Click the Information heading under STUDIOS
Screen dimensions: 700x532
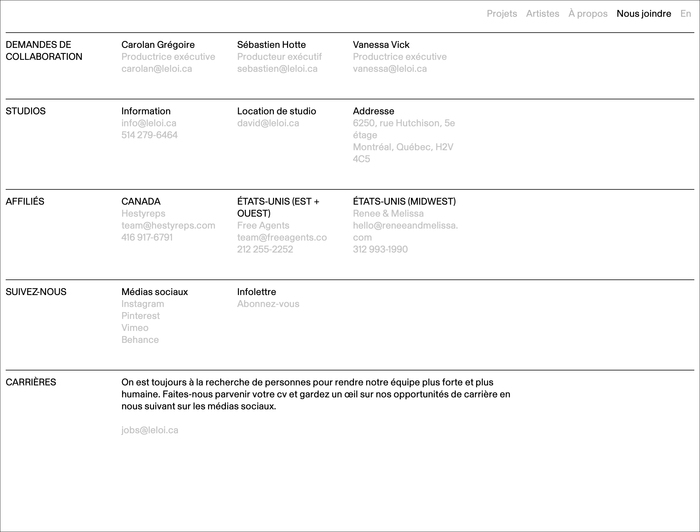click(146, 111)
